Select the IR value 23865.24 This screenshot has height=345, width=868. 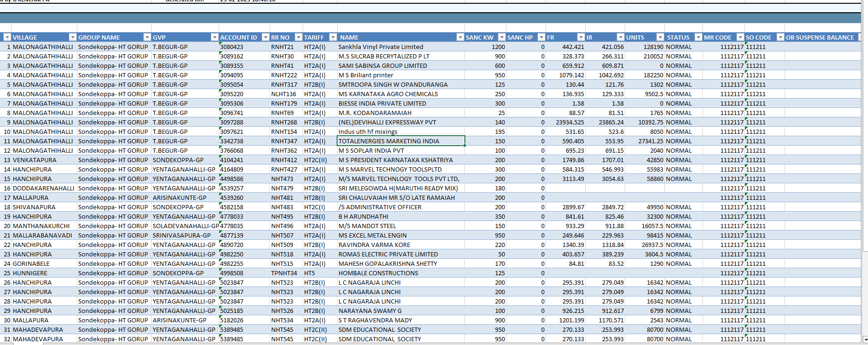[605, 122]
